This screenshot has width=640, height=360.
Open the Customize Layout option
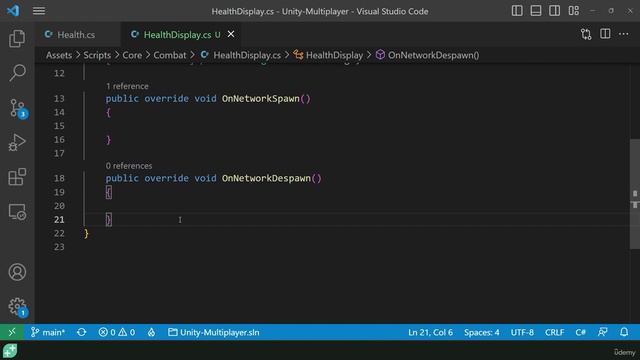tap(573, 11)
